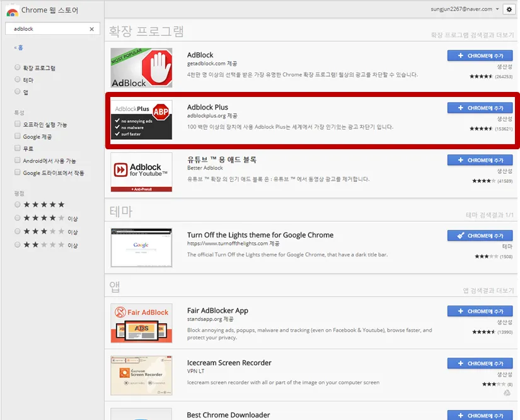Add Icecream Screen Recorder to Chrome

(x=480, y=364)
